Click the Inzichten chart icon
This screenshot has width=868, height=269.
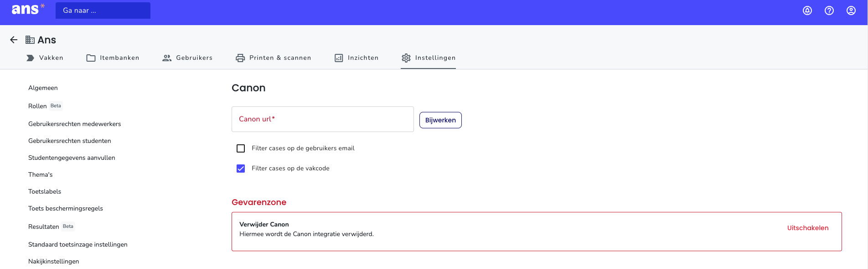(339, 58)
